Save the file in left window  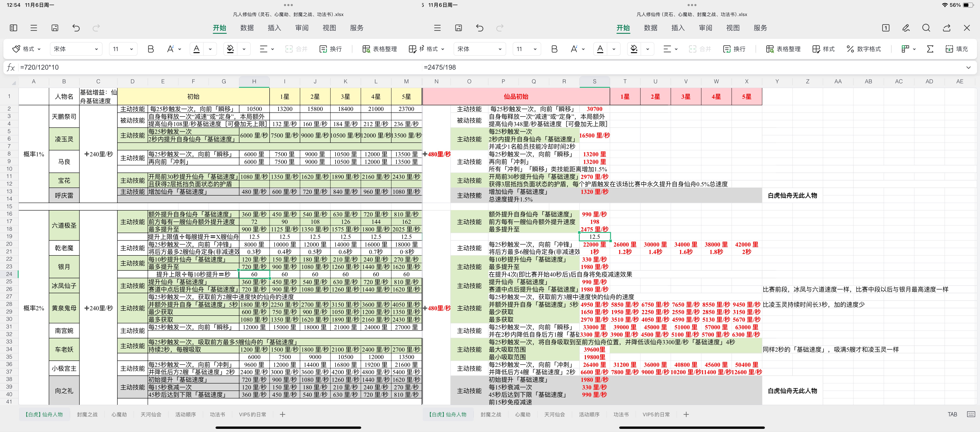click(x=55, y=28)
